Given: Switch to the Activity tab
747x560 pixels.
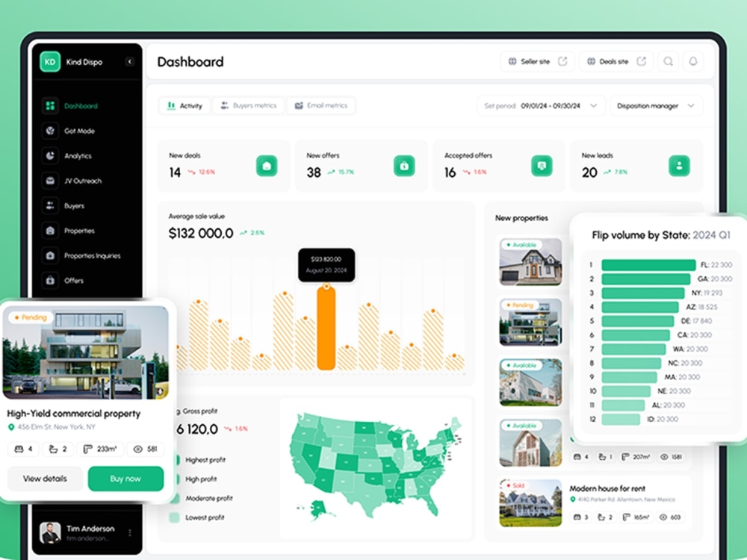Looking at the screenshot, I should [185, 106].
